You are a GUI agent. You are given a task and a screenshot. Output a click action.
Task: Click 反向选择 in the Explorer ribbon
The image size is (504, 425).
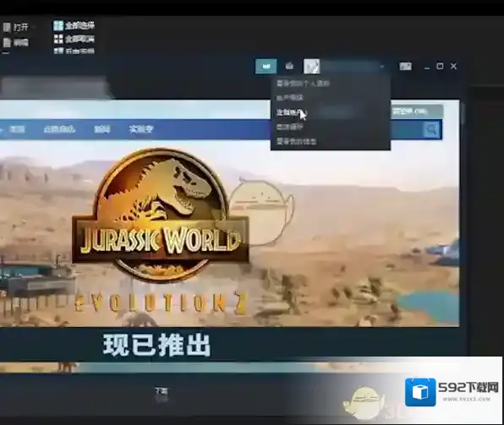pyautogui.click(x=74, y=51)
